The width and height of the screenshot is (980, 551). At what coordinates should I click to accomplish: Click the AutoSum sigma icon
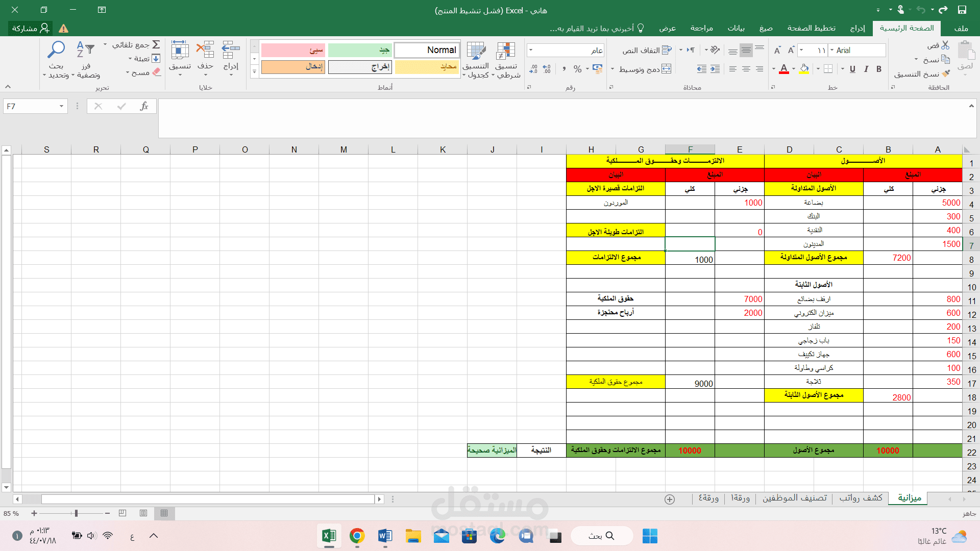[x=156, y=45]
